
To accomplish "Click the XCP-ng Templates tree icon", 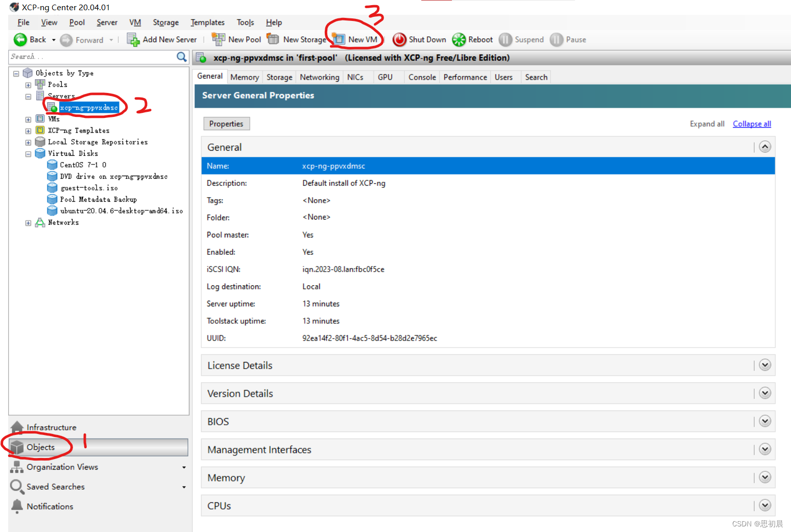I will coord(40,130).
